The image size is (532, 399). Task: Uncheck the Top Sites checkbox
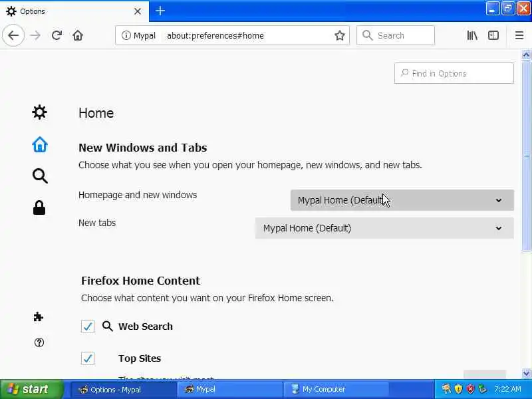point(88,358)
